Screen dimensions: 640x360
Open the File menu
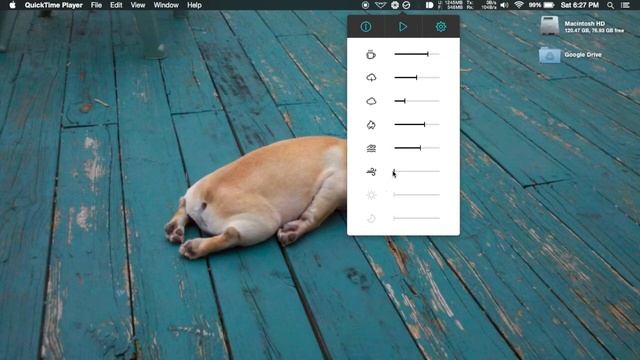pos(96,5)
